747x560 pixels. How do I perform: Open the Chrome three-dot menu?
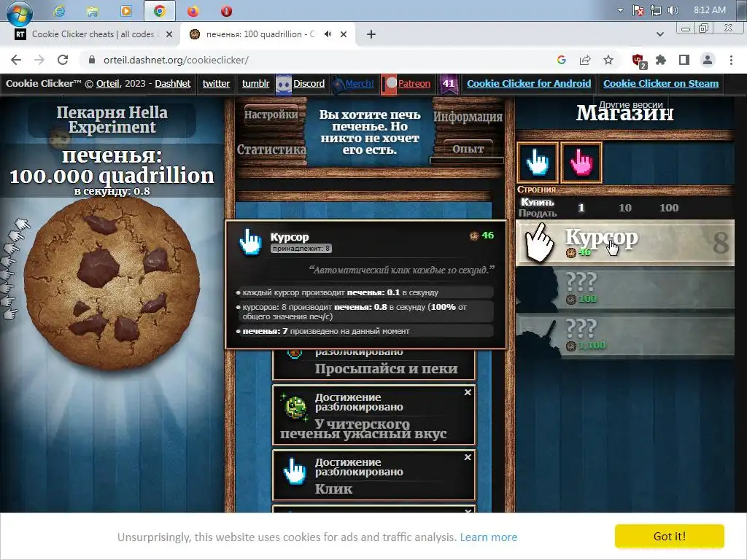click(731, 60)
